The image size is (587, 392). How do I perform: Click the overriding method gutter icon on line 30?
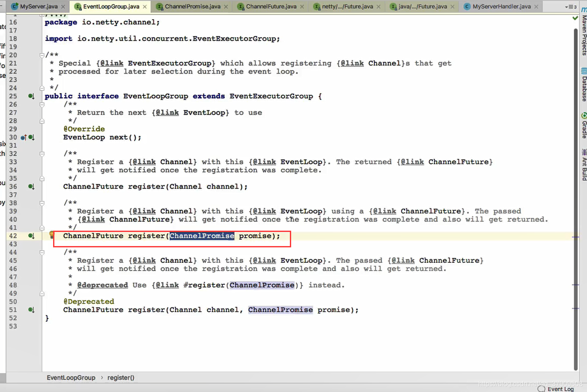click(x=24, y=137)
